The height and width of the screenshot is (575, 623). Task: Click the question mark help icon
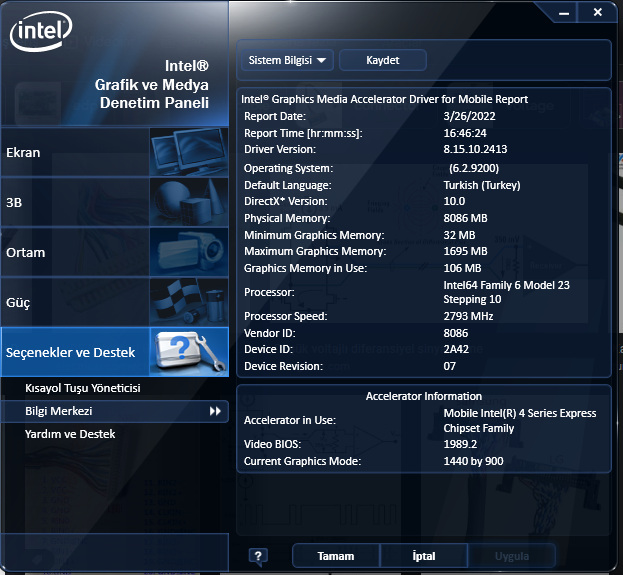(x=258, y=556)
